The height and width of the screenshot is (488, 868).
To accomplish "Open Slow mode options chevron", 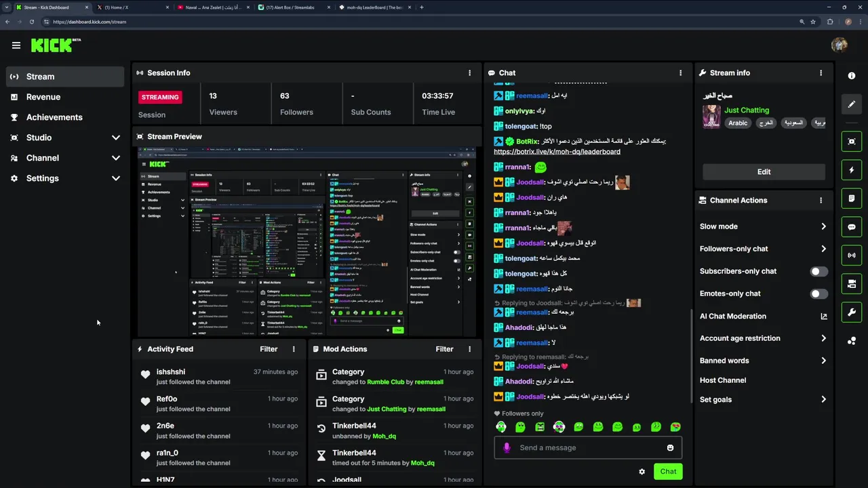I will click(x=823, y=226).
